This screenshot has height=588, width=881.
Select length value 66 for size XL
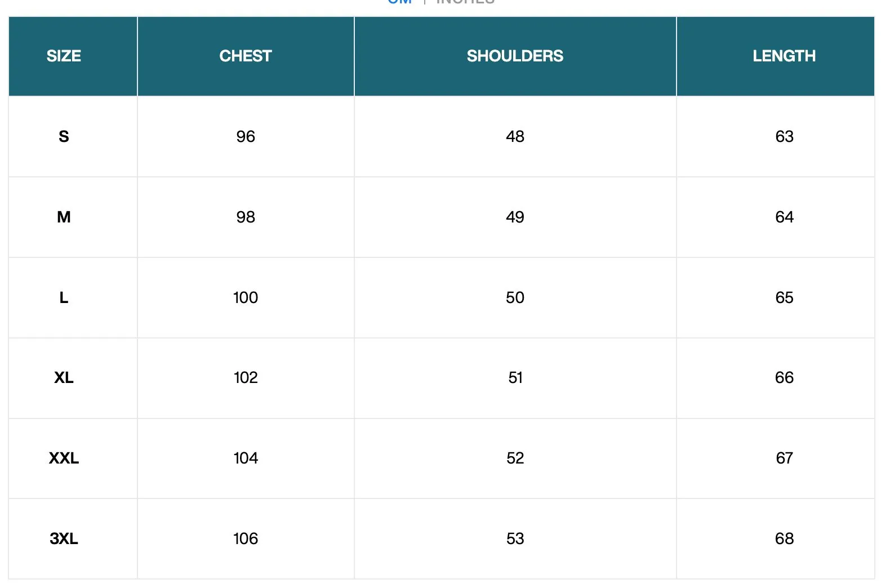click(784, 377)
